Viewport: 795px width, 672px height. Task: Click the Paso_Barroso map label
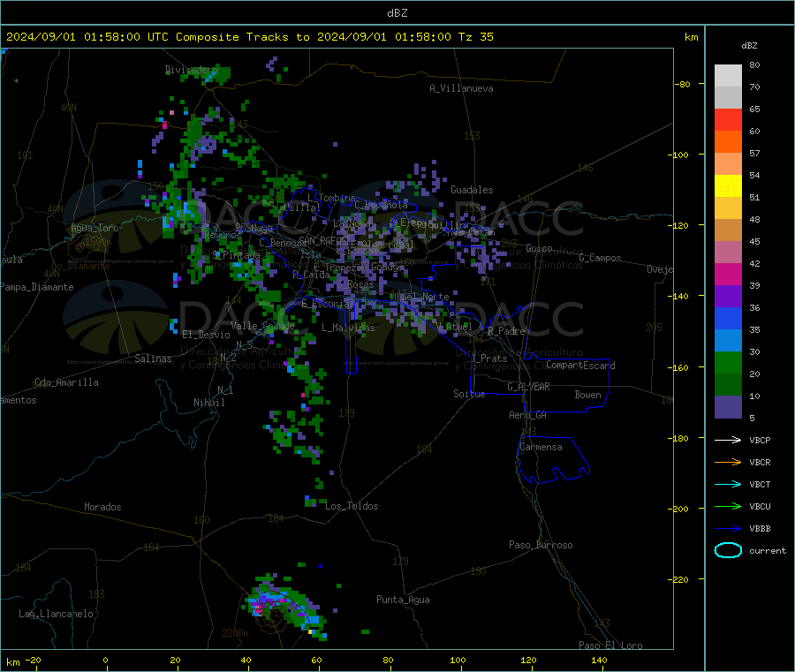[541, 546]
